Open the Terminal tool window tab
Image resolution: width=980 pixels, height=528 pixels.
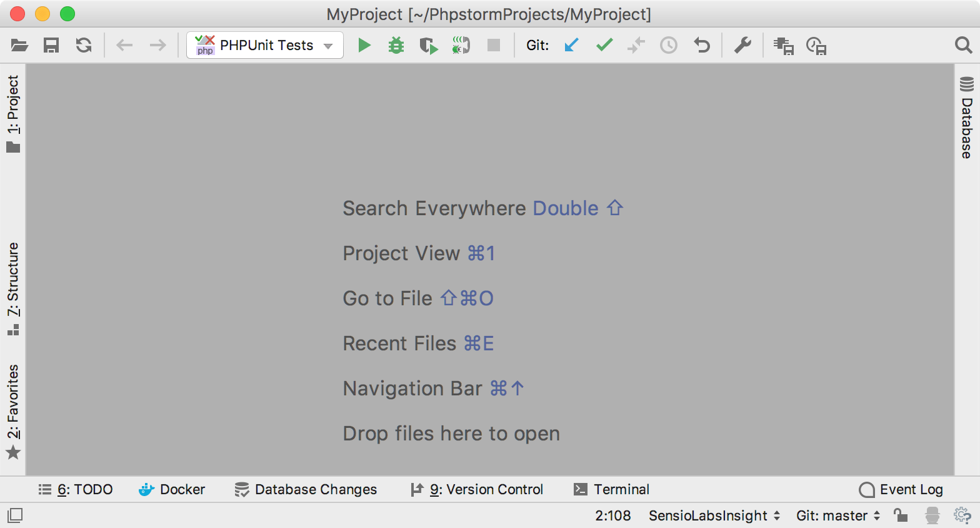[612, 489]
